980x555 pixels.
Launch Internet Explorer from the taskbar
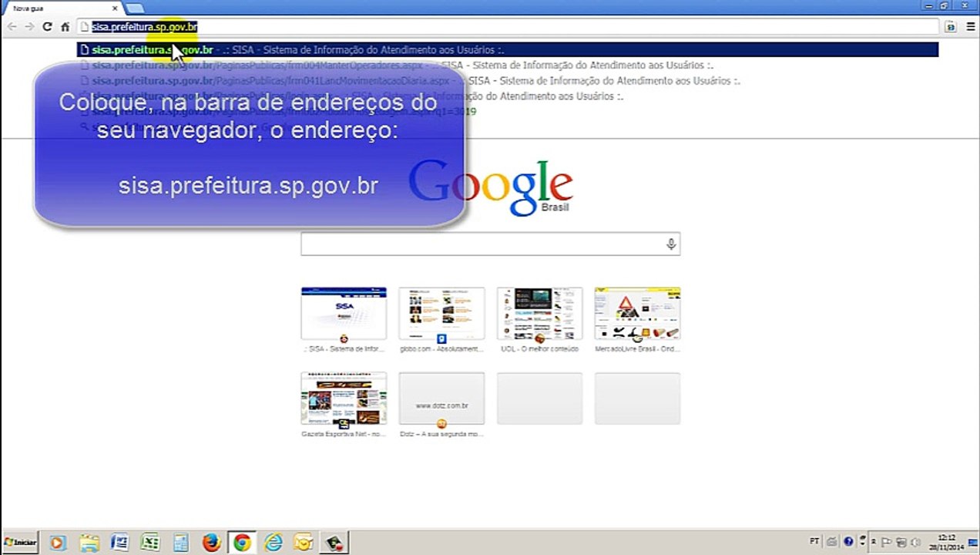[x=274, y=543]
